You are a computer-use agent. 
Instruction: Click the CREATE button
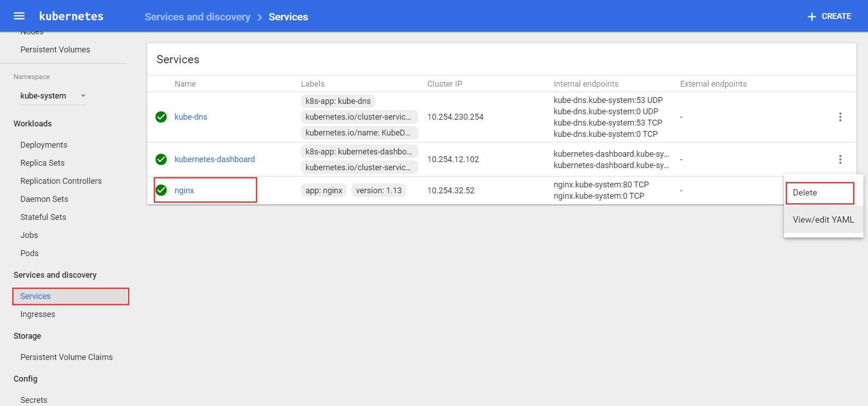click(829, 16)
